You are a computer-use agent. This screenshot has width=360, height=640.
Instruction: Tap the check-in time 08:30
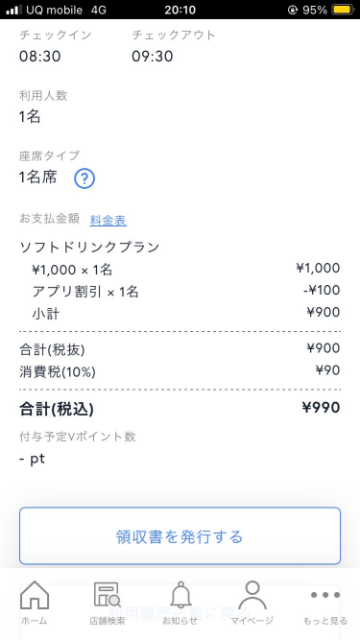tap(40, 56)
